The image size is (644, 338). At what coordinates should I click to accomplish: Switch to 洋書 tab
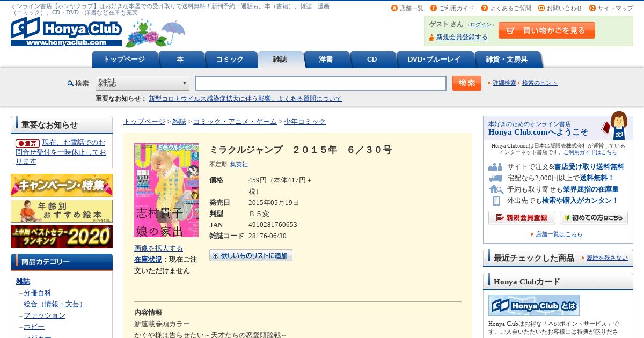pos(326,60)
